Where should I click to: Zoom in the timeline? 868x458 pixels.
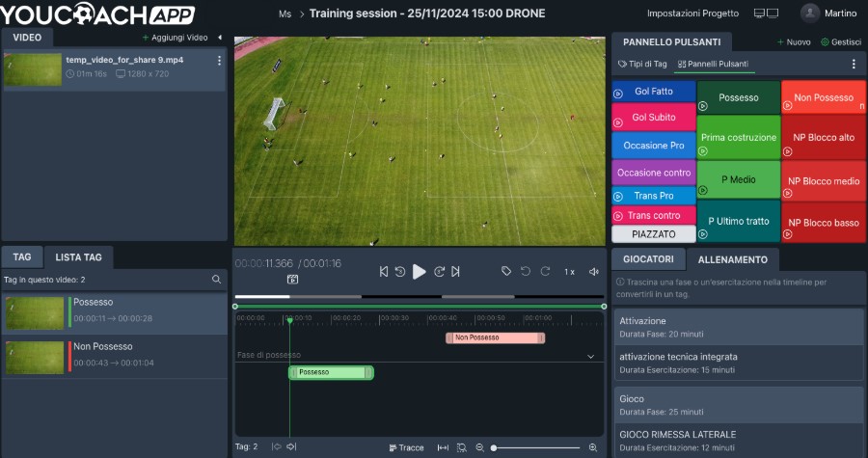593,447
